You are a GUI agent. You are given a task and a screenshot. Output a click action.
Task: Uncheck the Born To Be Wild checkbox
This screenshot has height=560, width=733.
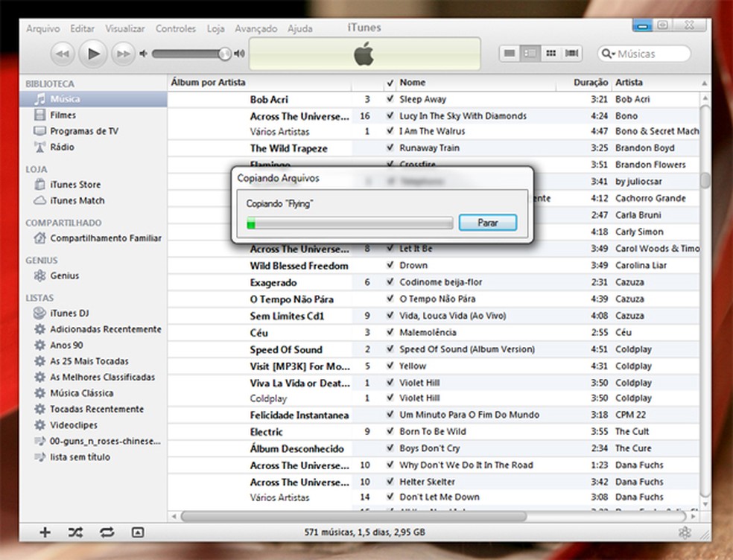pyautogui.click(x=390, y=431)
